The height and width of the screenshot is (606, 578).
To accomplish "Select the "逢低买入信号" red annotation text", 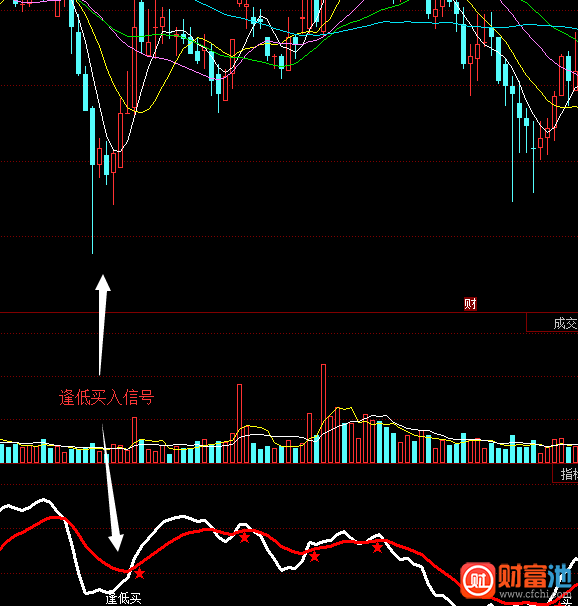I will click(107, 397).
